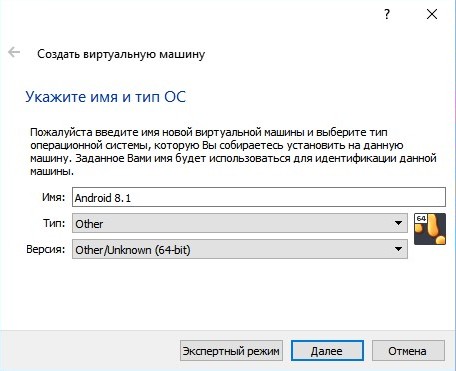Click the Далее button

(327, 351)
